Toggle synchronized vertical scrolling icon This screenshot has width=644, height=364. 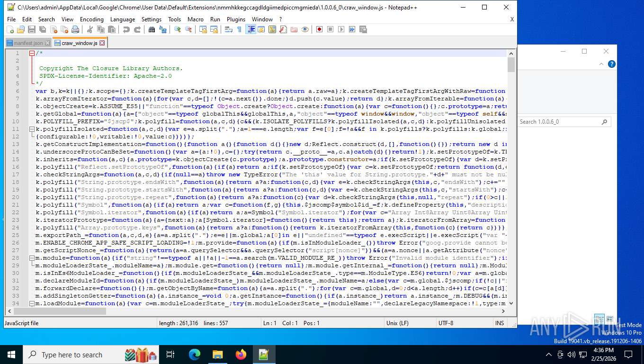[203, 29]
